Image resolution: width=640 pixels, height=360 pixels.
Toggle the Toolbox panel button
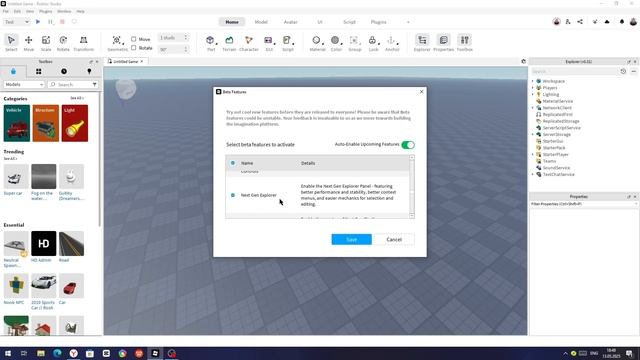464,43
